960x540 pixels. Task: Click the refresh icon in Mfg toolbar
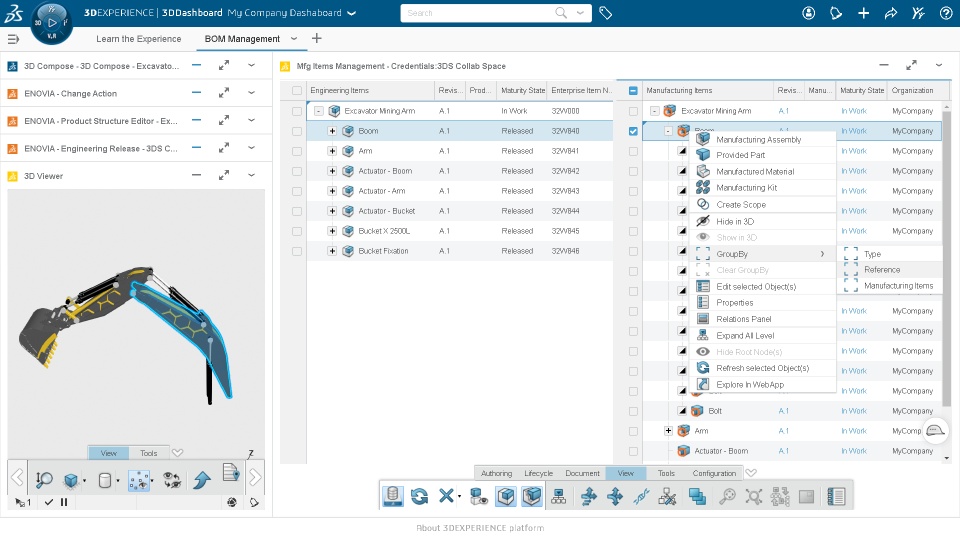tap(419, 497)
